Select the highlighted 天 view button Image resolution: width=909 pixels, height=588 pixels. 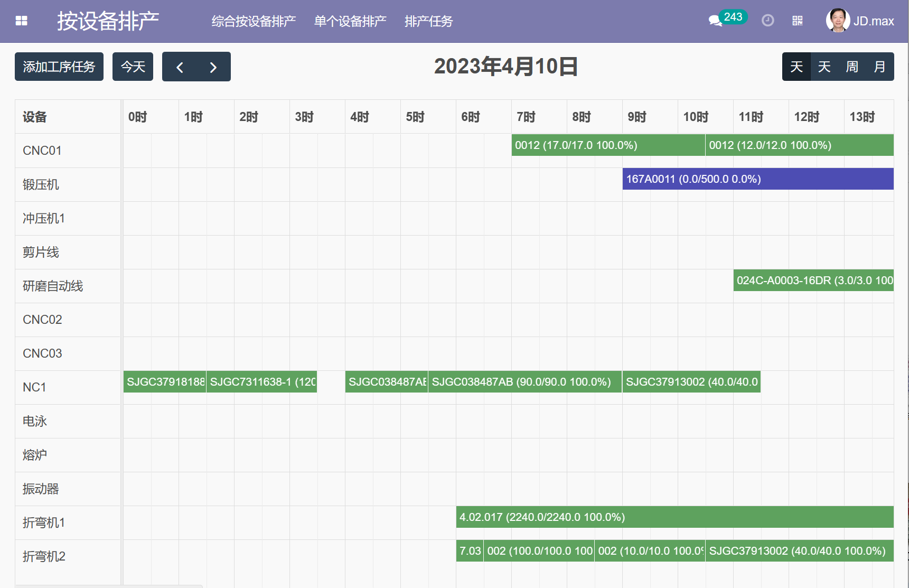point(796,67)
